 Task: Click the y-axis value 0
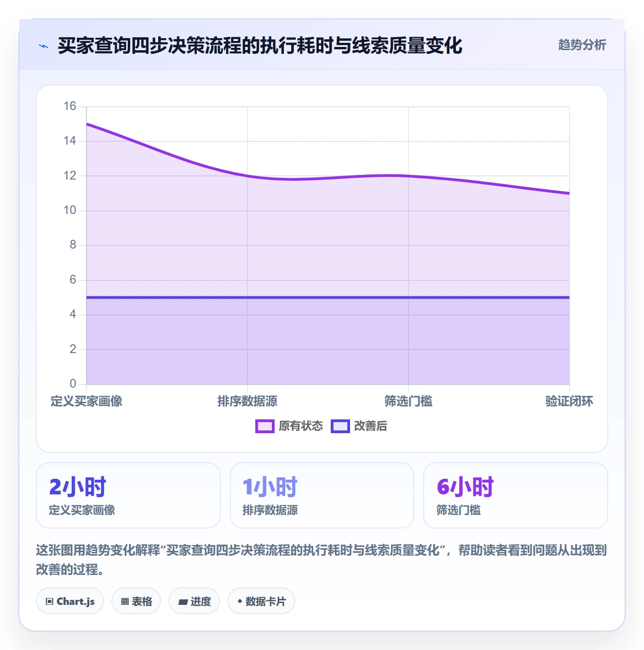pyautogui.click(x=73, y=383)
